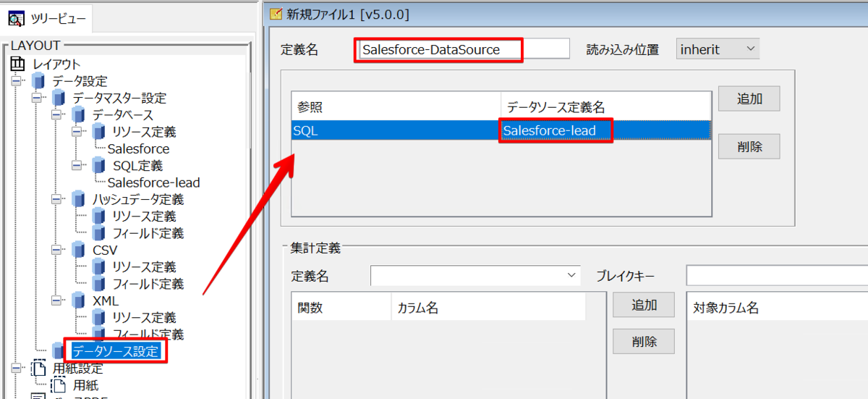Viewport: 868px width, 399px height.
Task: Click 追加 button beside data source table
Action: [x=749, y=98]
